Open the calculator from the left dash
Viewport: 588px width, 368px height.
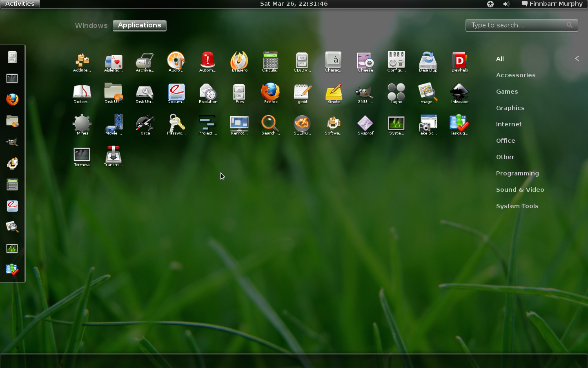(12, 185)
